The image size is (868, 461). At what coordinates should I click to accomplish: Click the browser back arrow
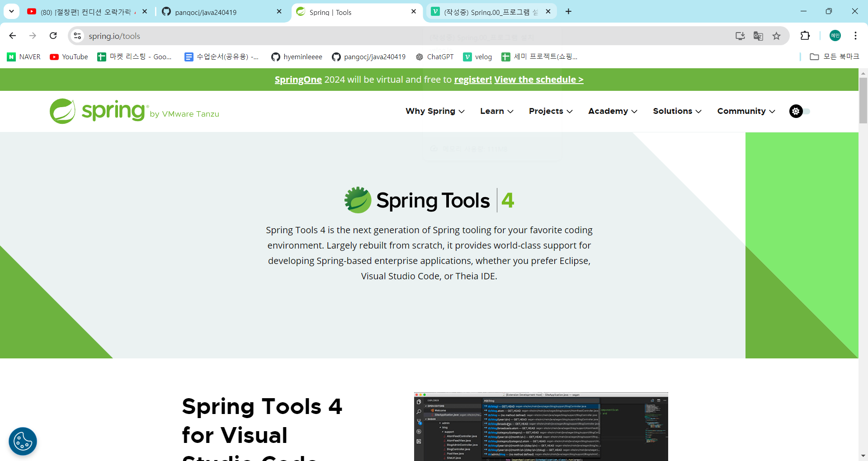13,36
